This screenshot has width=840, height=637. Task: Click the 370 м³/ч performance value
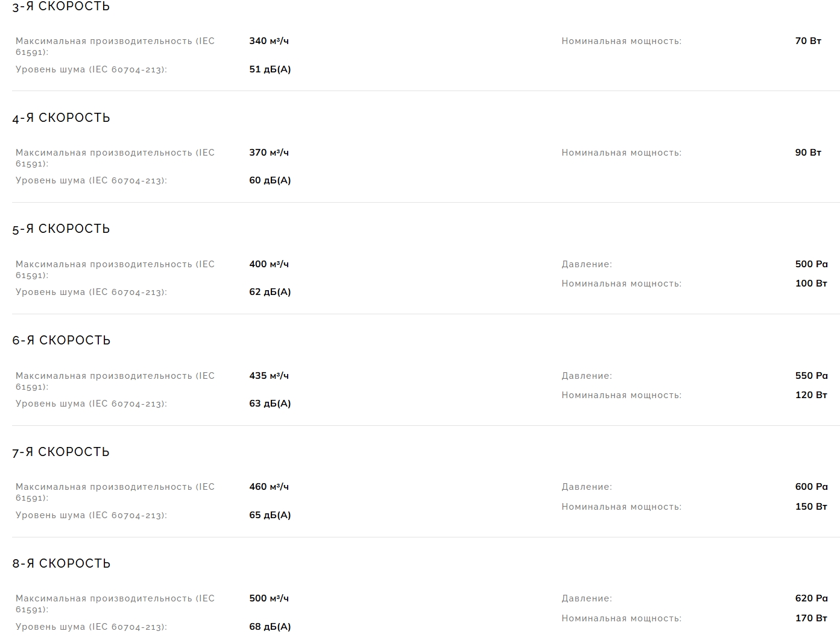coord(269,153)
